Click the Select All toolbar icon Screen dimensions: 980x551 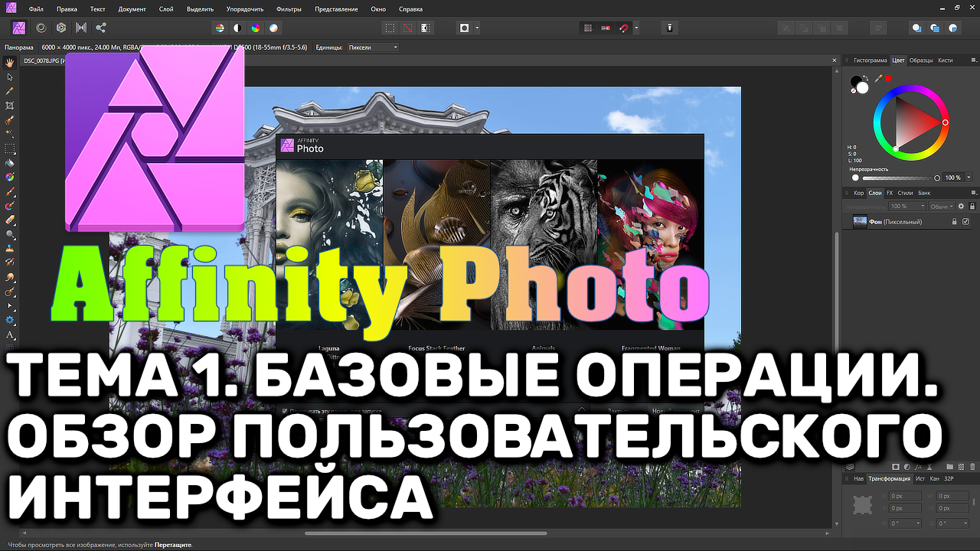pyautogui.click(x=390, y=28)
